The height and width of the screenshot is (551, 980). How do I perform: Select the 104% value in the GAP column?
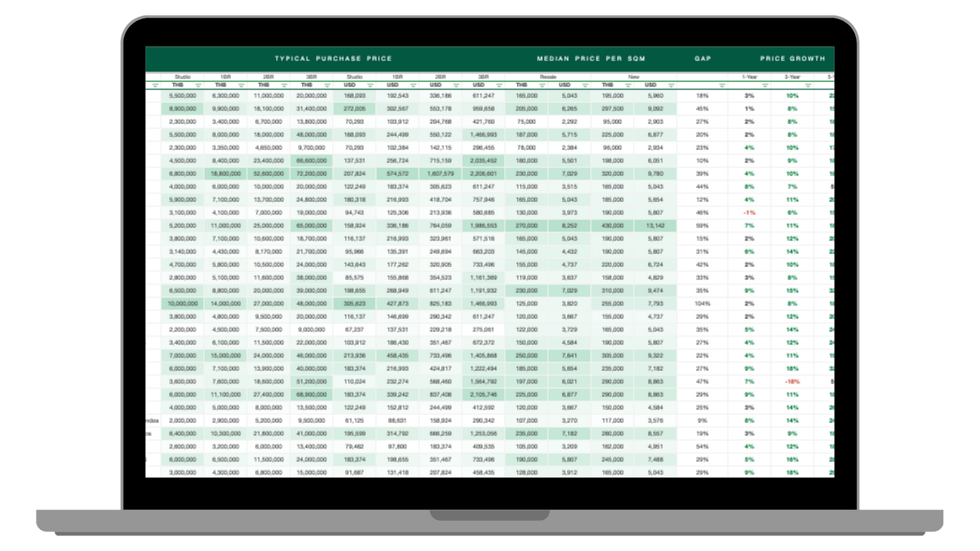(704, 304)
